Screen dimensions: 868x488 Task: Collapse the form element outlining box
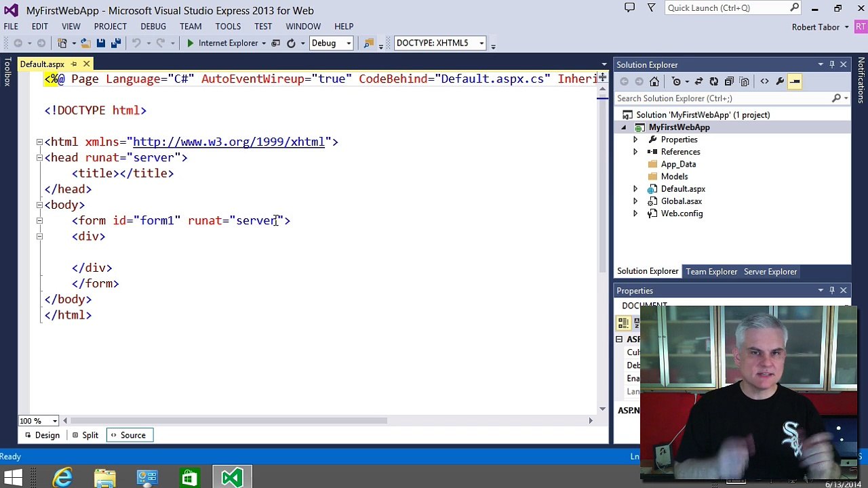[x=39, y=221]
